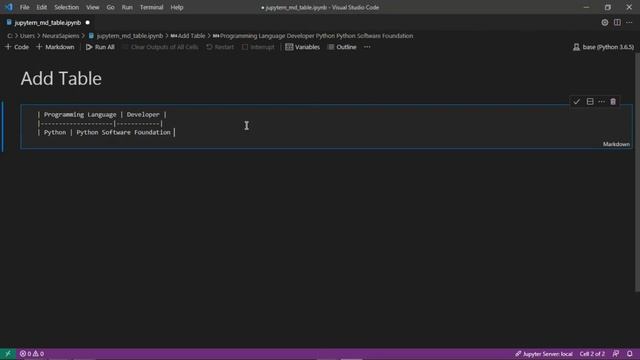Add a new Markdown cell
Image resolution: width=640 pixels, height=360 pixels.
(56, 47)
